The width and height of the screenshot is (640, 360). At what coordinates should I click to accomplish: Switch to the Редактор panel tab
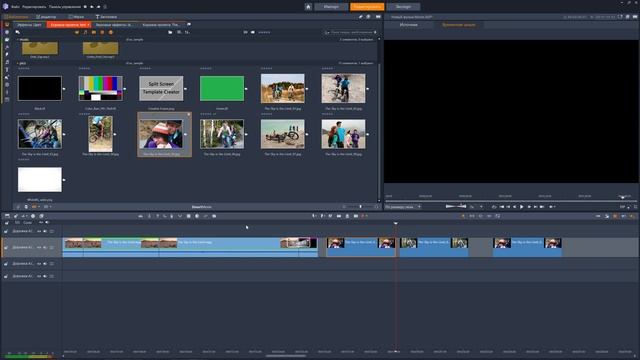46,17
